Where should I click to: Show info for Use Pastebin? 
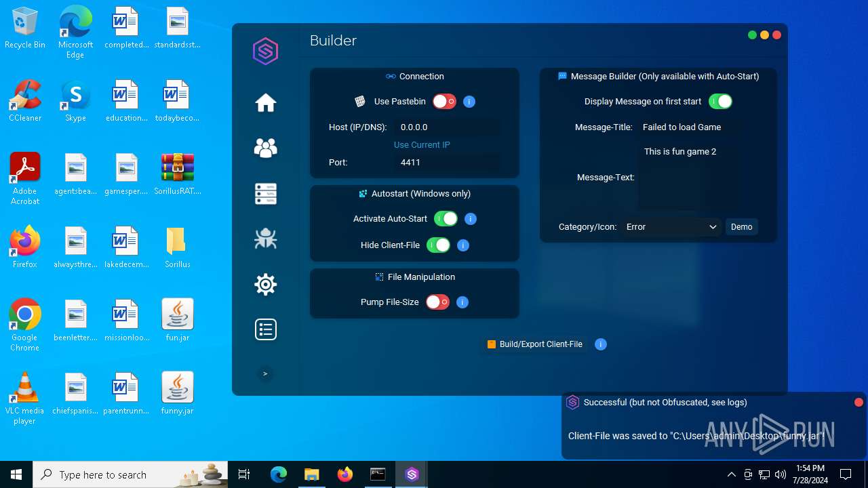469,102
